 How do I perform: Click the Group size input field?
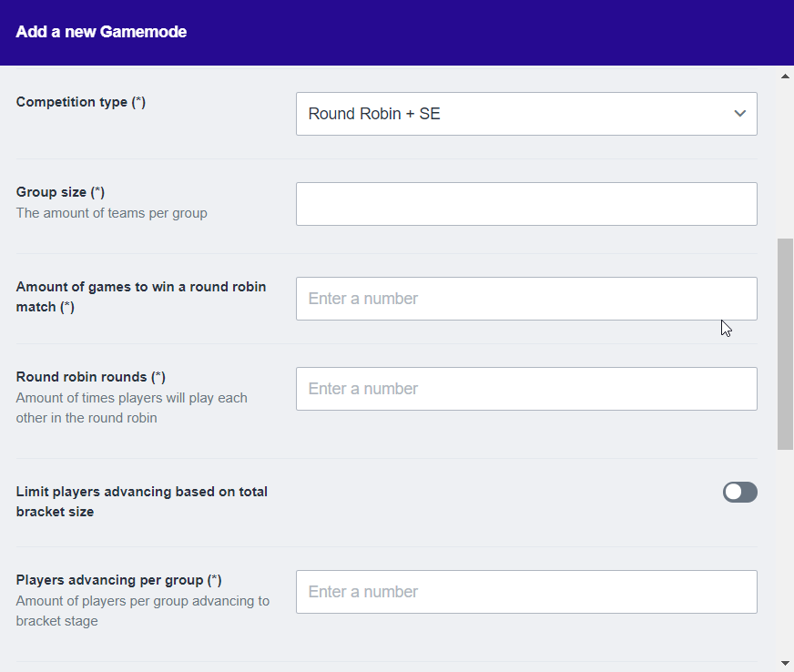click(525, 204)
